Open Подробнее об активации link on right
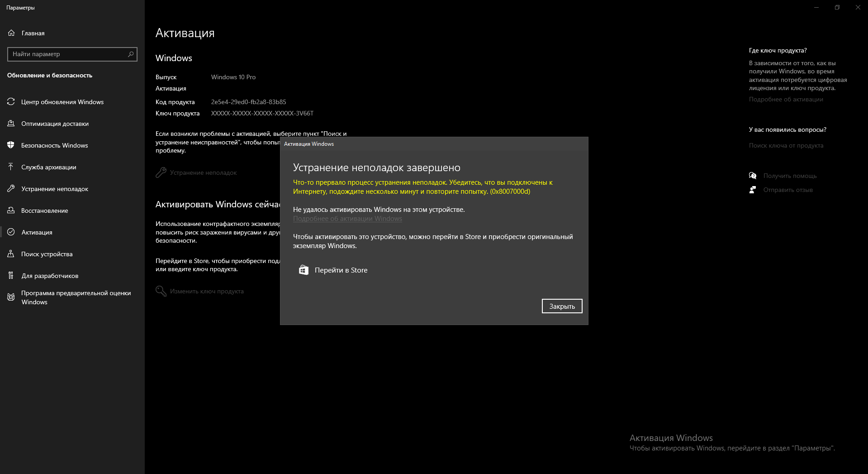 click(x=786, y=99)
